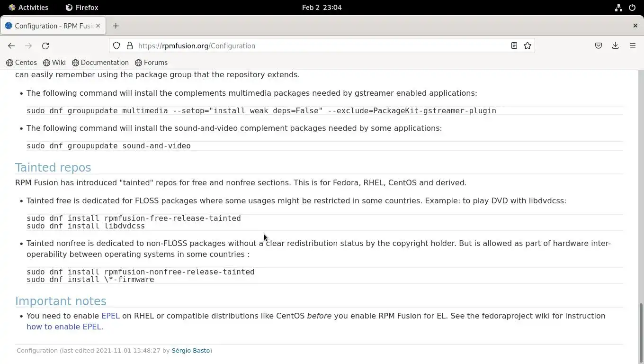The image size is (644, 364).
Task: Focus the URL address bar
Action: pos(322,46)
